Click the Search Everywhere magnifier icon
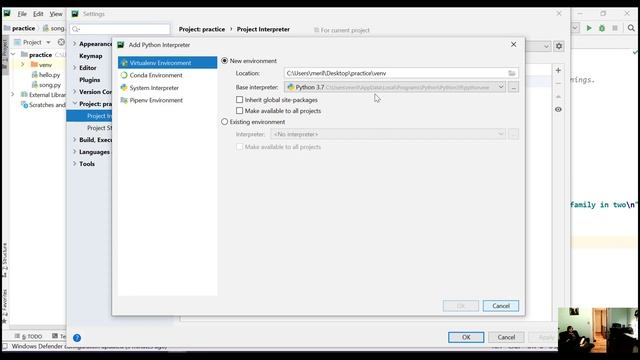Viewport: 640px width, 360px height. 631,28
